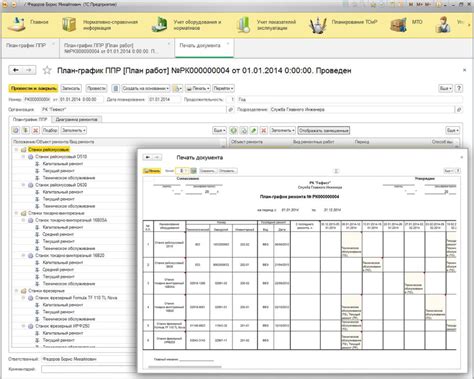Collapse the Станки фрезерные tree group
The image size is (474, 379).
(x=16, y=291)
